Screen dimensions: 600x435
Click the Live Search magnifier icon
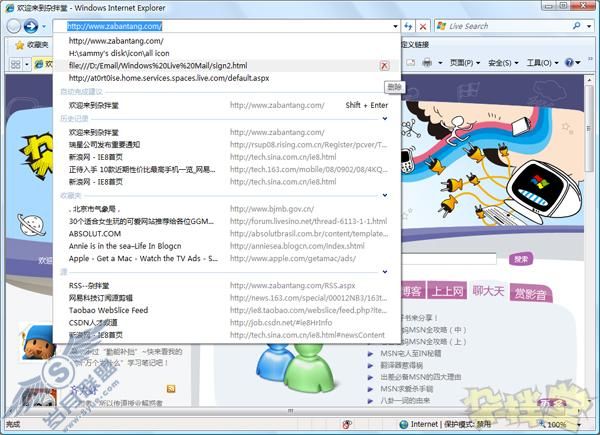coord(576,26)
